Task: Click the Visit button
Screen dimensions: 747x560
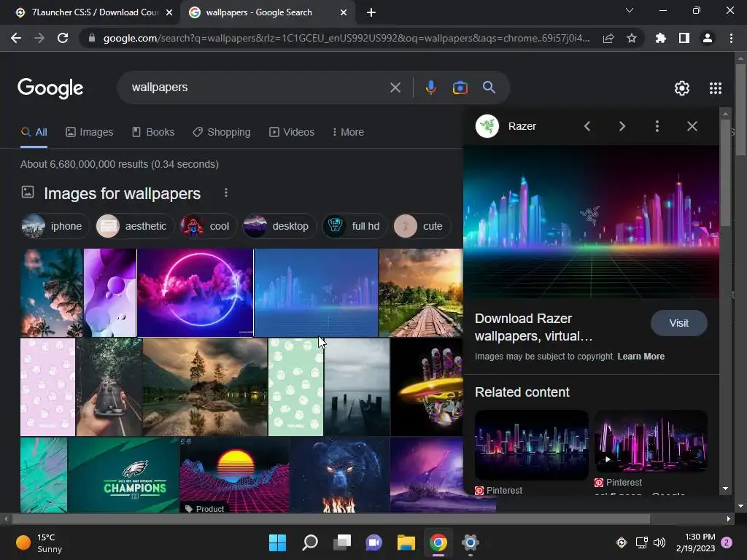Action: pos(678,323)
